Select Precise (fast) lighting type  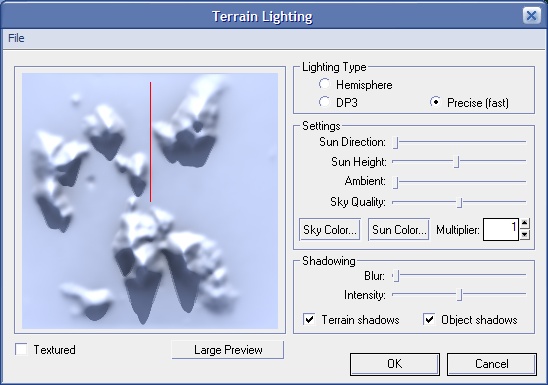(435, 102)
